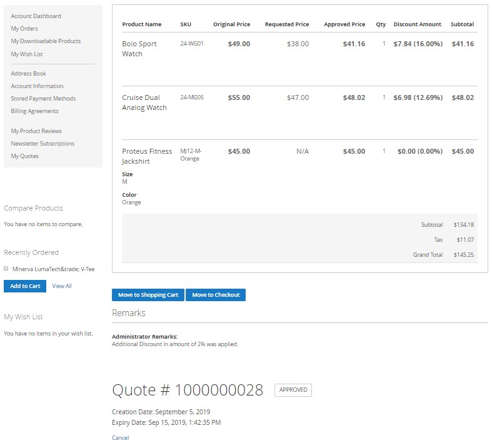Open Account Dashboard in sidebar
This screenshot has height=448, width=492.
coord(36,16)
